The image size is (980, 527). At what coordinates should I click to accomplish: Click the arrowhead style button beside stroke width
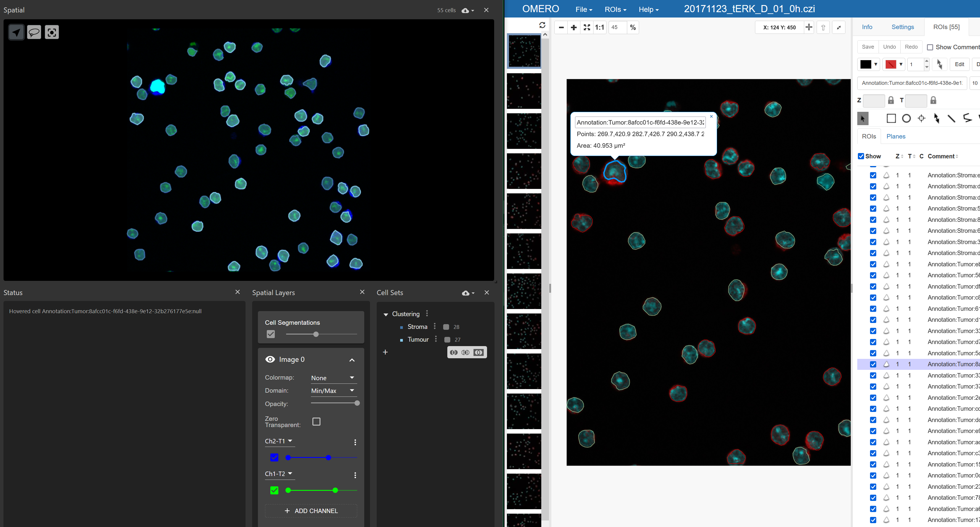[939, 64]
